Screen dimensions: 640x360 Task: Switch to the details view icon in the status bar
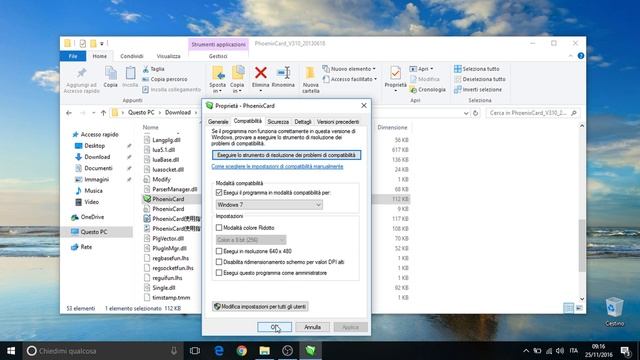568,308
